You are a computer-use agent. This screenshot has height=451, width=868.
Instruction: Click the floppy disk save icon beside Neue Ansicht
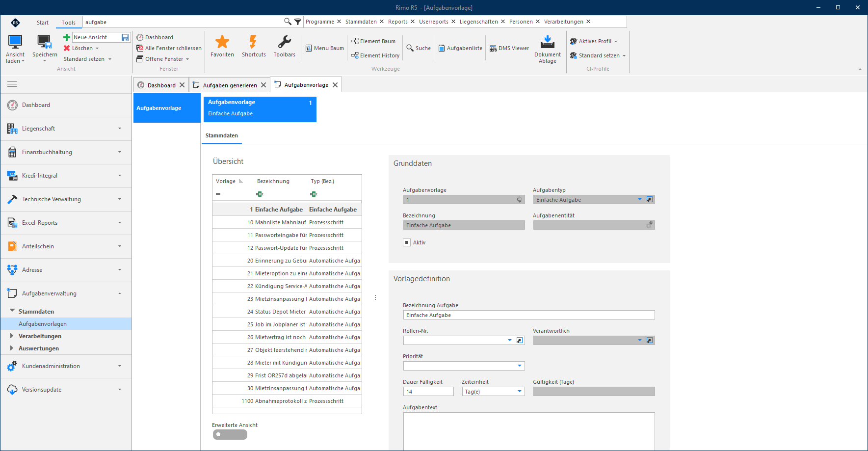click(x=125, y=37)
